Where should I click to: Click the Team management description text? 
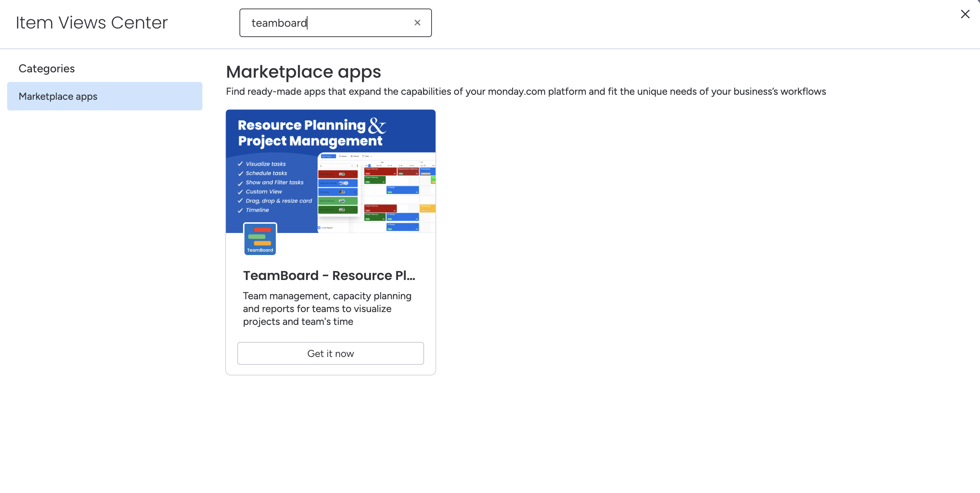327,308
